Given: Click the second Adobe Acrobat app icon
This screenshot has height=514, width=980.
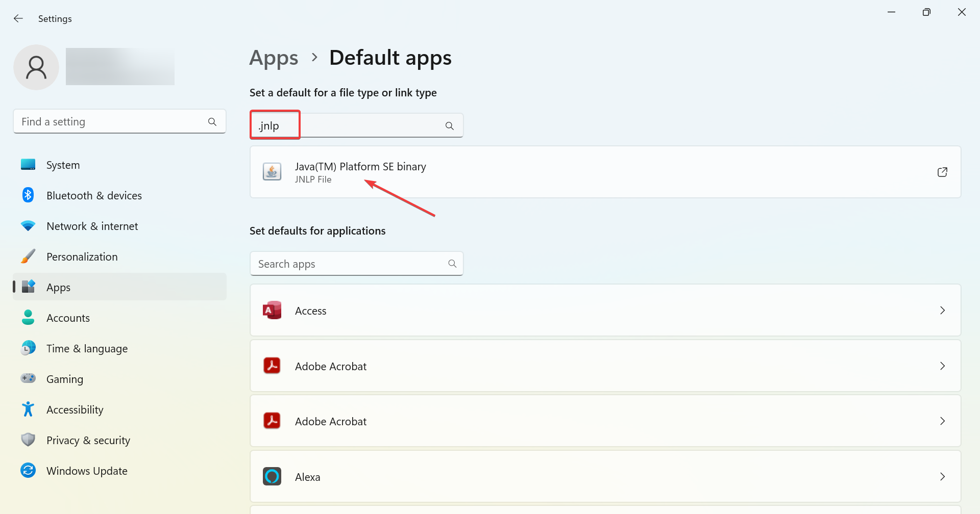Looking at the screenshot, I should click(x=272, y=421).
